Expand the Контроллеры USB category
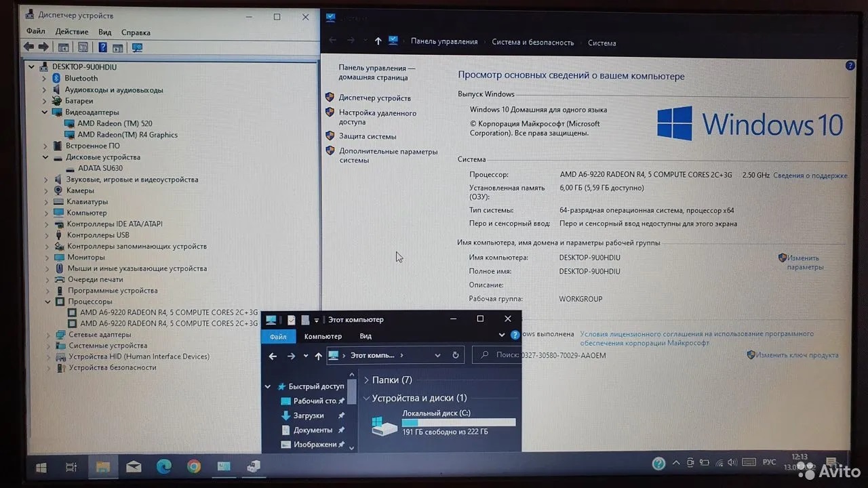This screenshot has width=868, height=488. pos(47,235)
